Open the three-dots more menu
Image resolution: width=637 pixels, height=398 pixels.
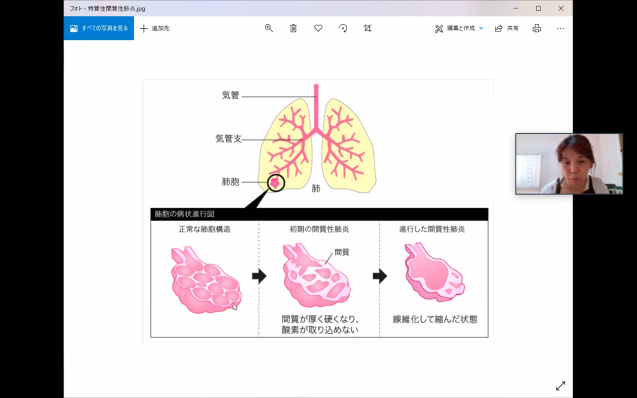[561, 28]
